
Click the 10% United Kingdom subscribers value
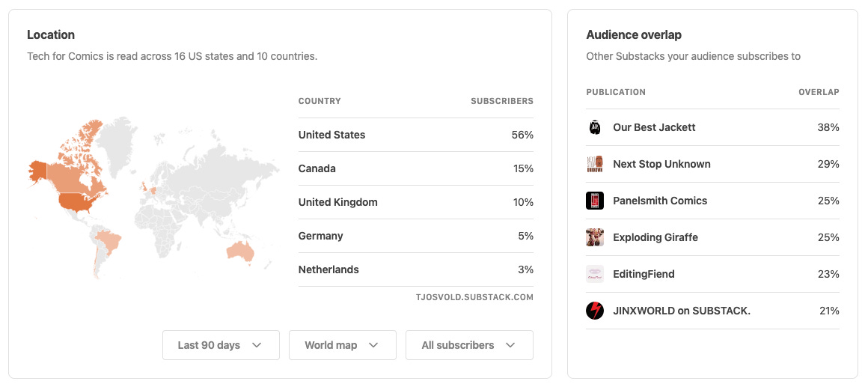[523, 202]
